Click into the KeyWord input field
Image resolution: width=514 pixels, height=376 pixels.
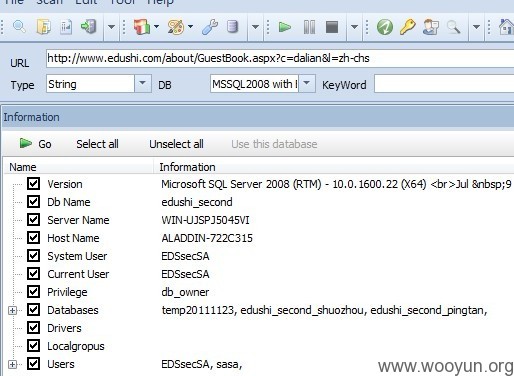point(444,84)
